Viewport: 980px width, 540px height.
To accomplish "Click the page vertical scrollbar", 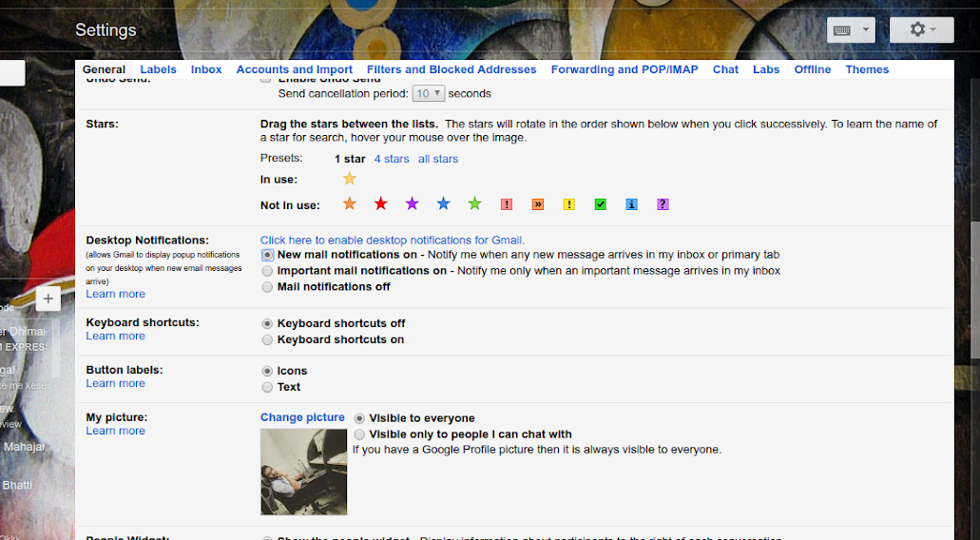I will pyautogui.click(x=975, y=290).
